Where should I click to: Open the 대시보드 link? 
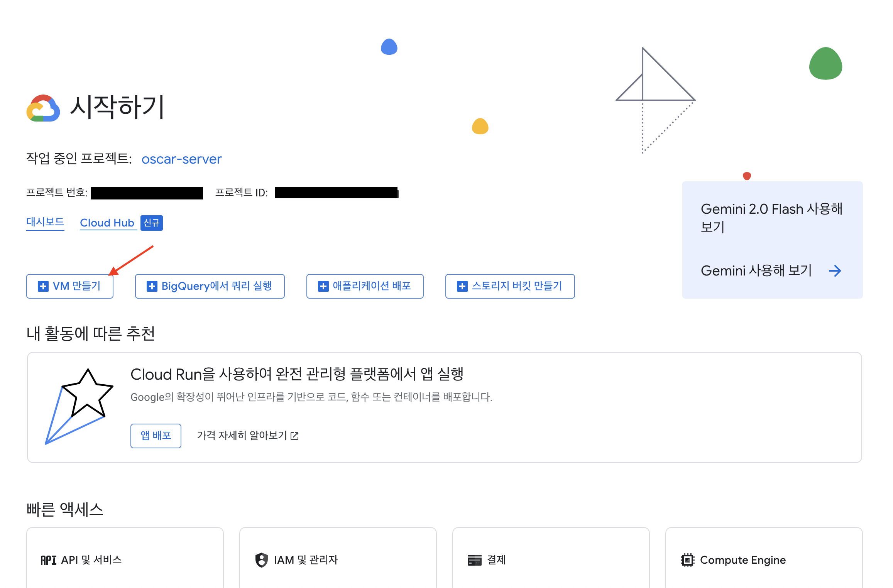click(x=45, y=222)
